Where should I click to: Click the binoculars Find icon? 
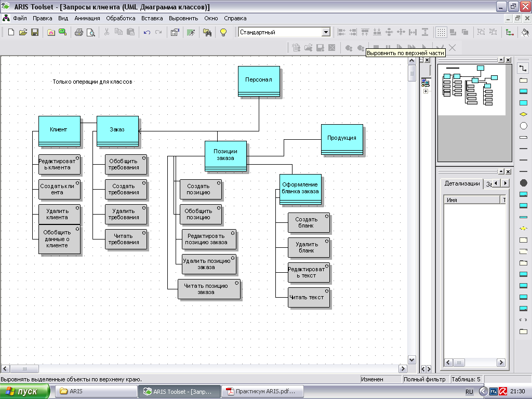coord(207,32)
